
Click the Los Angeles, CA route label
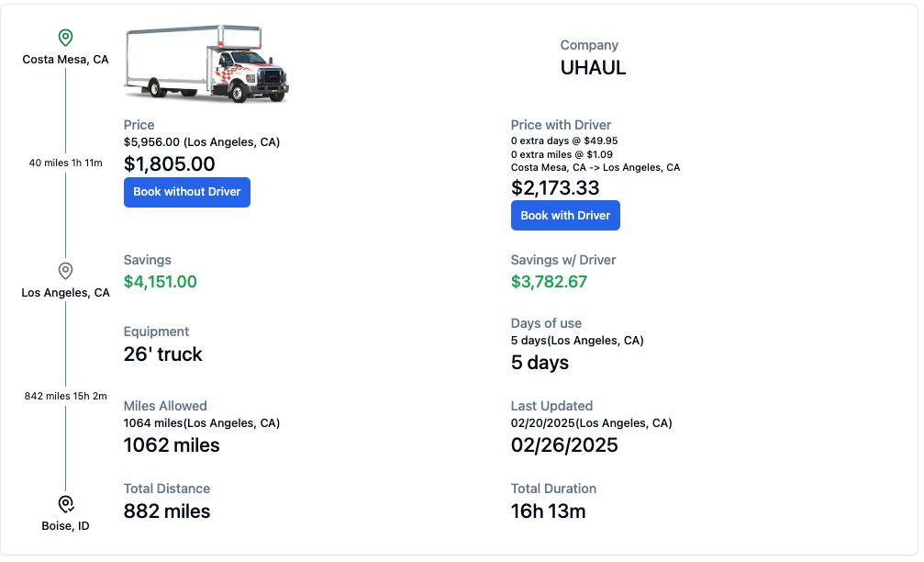click(65, 293)
